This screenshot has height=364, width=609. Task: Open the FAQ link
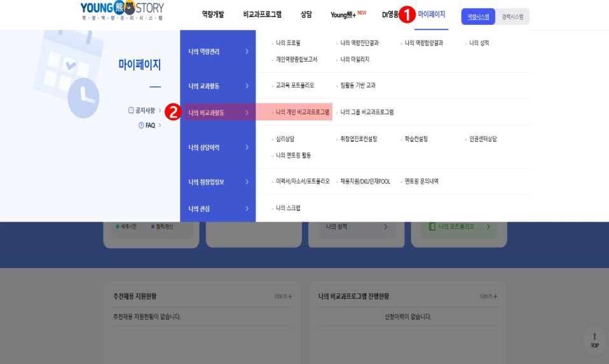(150, 125)
